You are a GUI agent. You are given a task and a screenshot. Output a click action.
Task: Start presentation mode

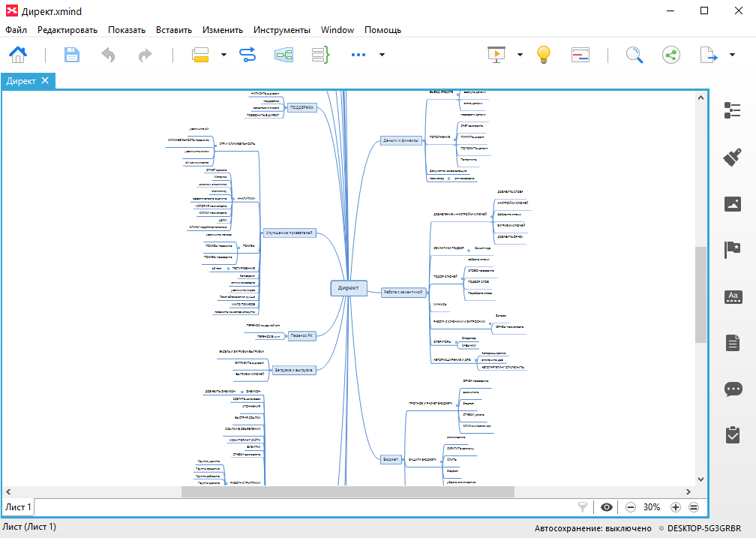pos(496,55)
